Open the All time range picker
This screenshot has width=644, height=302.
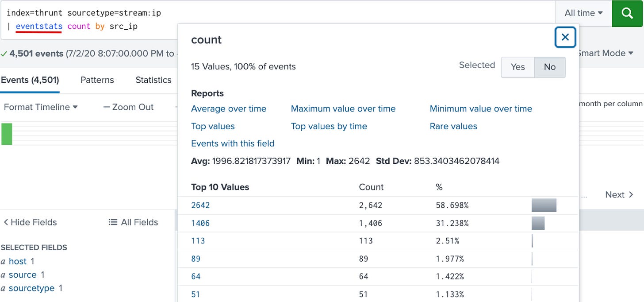point(583,13)
